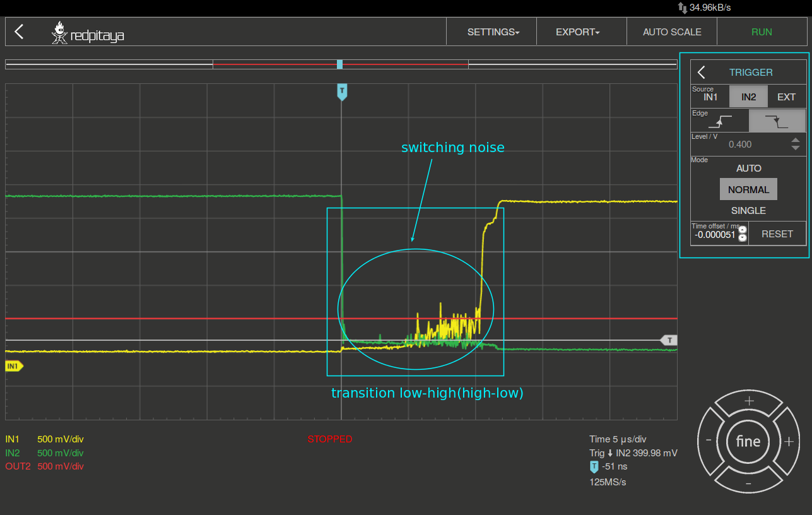Click the IN1 500 mV/div scale value
This screenshot has width=812, height=515.
tap(61, 439)
